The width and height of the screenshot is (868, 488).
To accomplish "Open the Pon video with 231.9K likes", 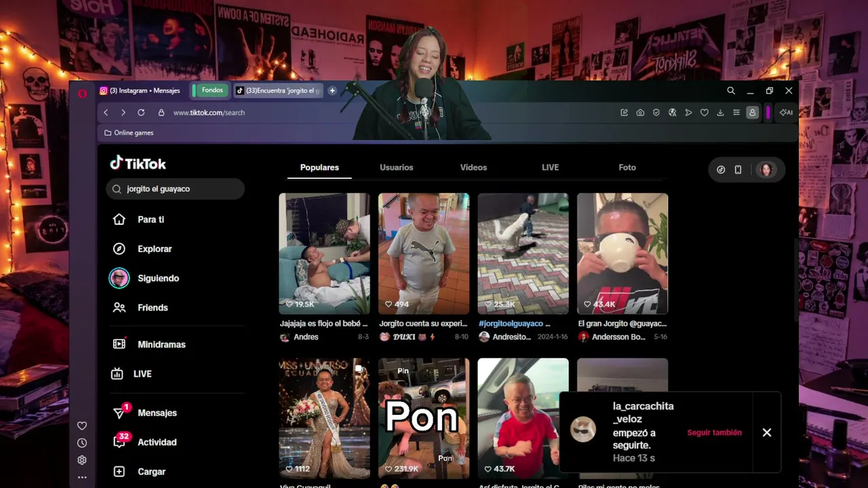I will [424, 418].
